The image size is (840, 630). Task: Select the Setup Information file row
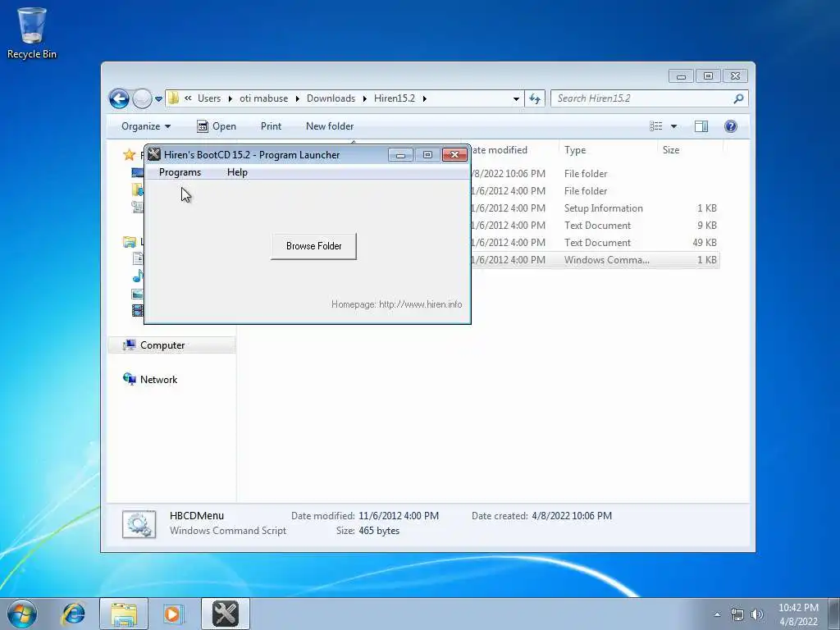coord(595,208)
